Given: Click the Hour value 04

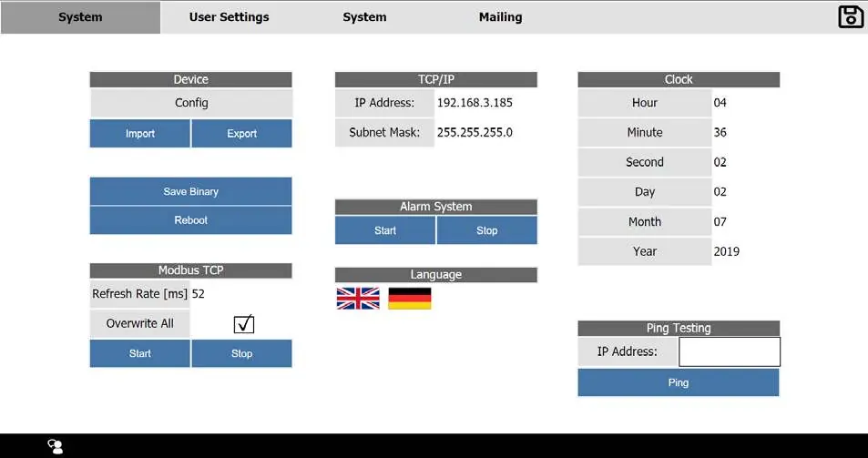Looking at the screenshot, I should [x=720, y=103].
